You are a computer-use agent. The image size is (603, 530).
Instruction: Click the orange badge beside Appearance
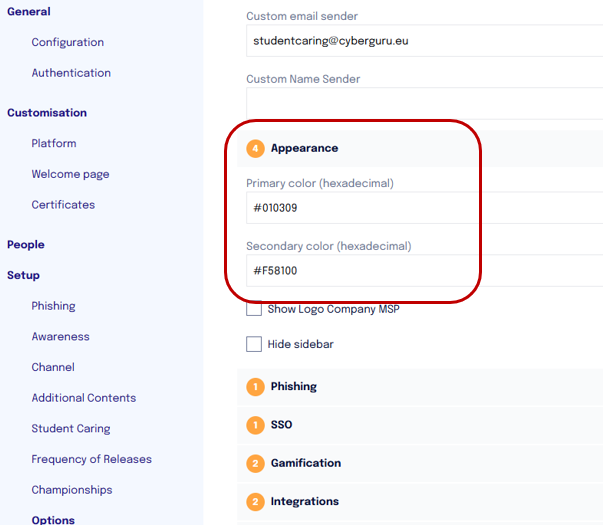(256, 149)
